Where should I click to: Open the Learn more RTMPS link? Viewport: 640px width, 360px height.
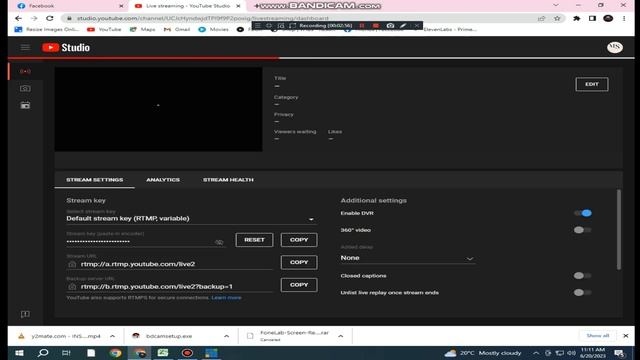point(226,298)
